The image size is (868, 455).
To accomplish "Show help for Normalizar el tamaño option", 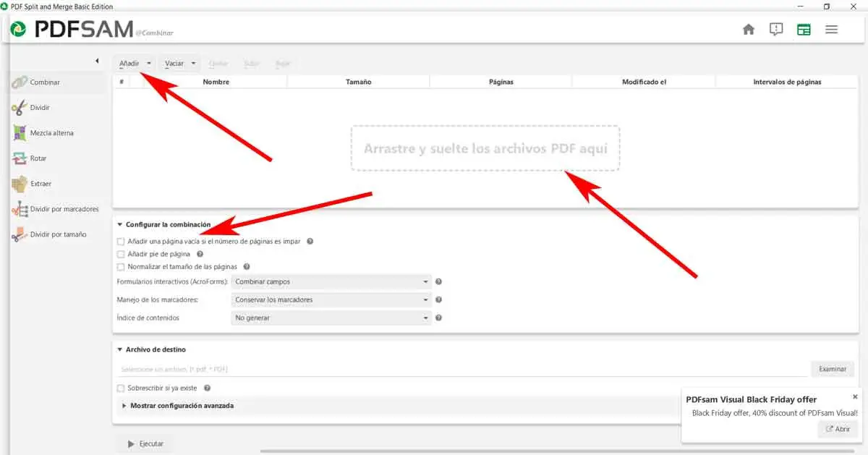I will (247, 267).
